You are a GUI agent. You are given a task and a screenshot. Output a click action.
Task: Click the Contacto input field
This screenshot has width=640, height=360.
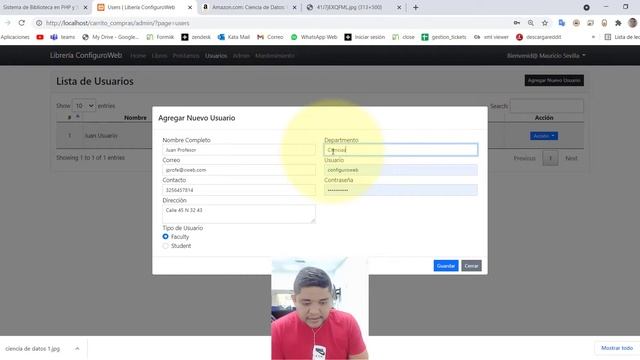239,190
